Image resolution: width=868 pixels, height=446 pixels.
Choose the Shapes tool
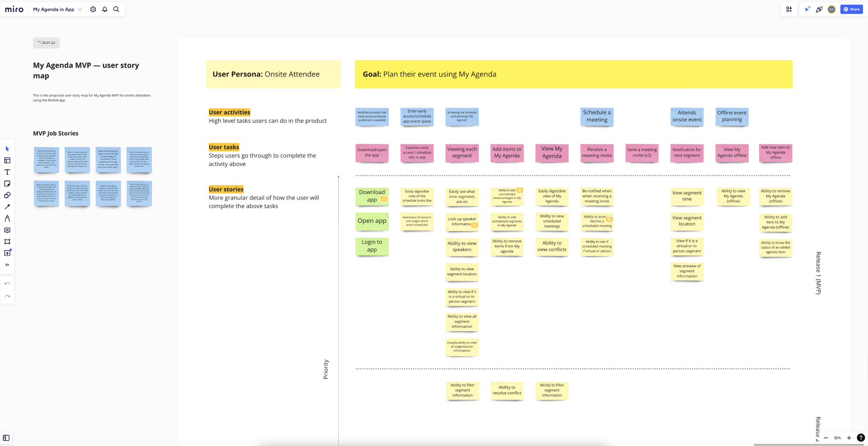click(7, 195)
